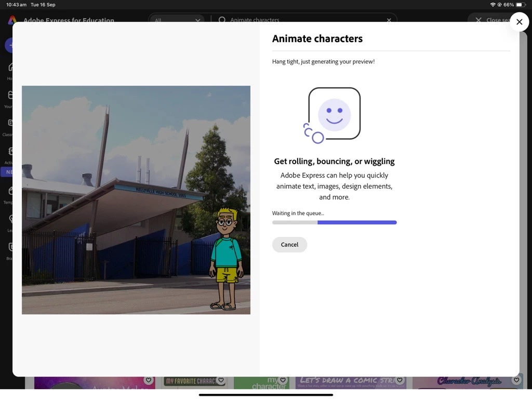
Task: Close the Animate characters dialog
Action: click(x=519, y=22)
